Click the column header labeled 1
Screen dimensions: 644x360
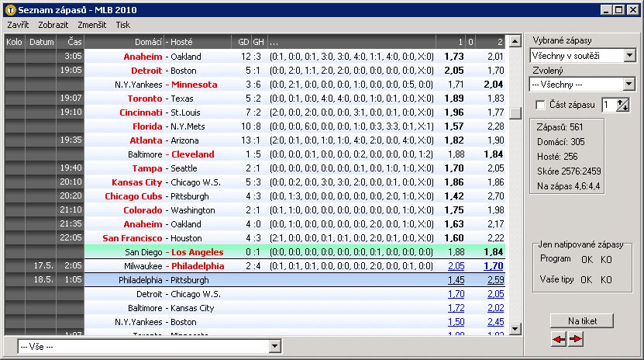pyautogui.click(x=451, y=42)
